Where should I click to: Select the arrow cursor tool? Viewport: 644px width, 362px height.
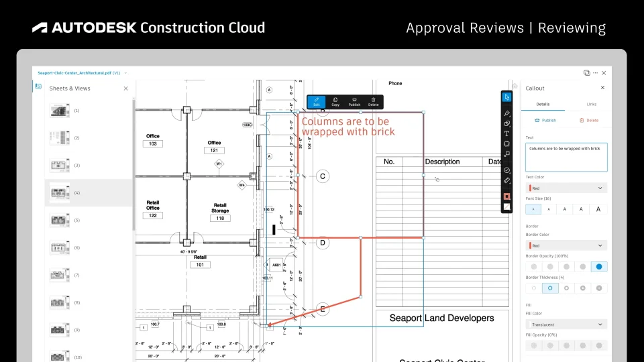[x=506, y=97]
